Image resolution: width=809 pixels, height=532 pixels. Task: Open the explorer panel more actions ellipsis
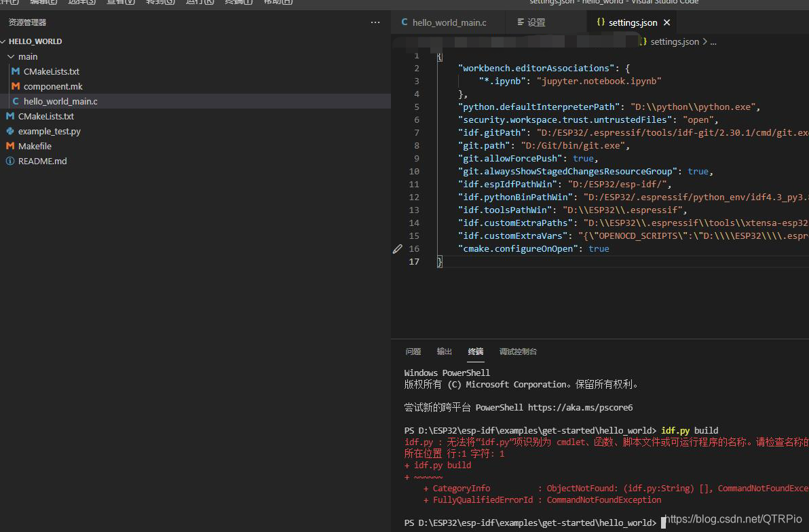pos(375,22)
